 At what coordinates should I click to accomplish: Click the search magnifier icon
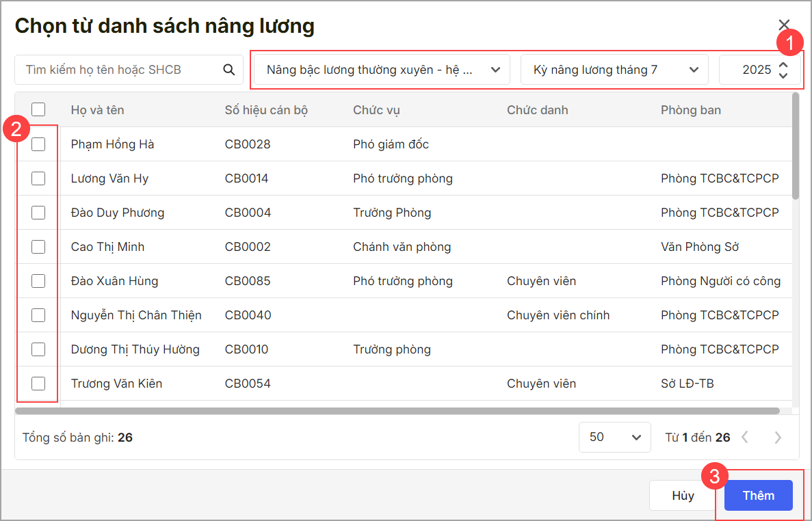(228, 70)
